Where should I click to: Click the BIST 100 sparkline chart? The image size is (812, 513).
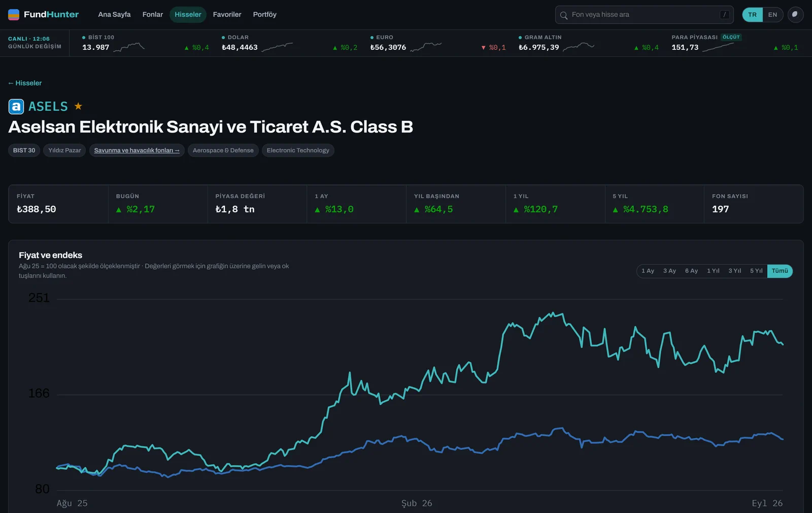pyautogui.click(x=129, y=47)
